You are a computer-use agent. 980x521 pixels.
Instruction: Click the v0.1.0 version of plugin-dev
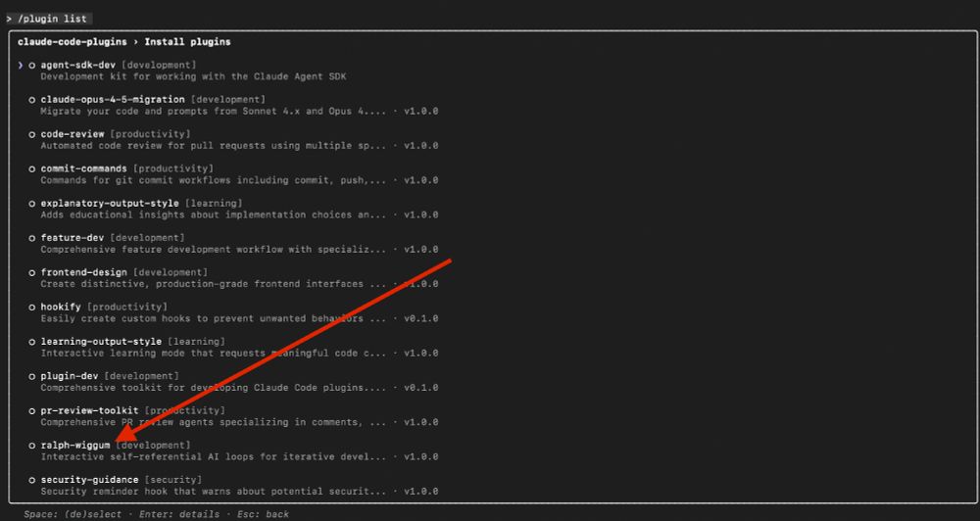point(421,387)
